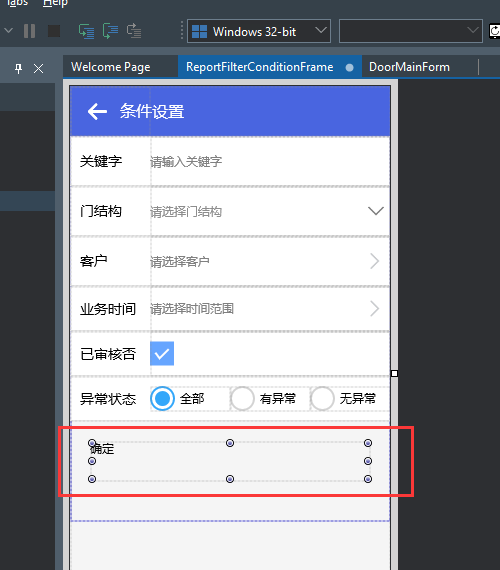Viewport: 500px width, 570px height.
Task: Expand the 门结构 dropdown chevron
Action: coord(376,211)
